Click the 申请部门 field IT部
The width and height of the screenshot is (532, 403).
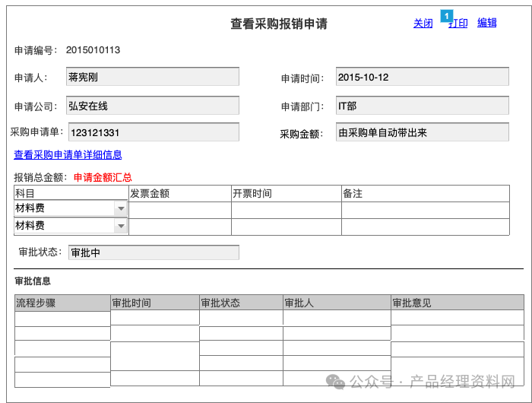click(x=423, y=106)
